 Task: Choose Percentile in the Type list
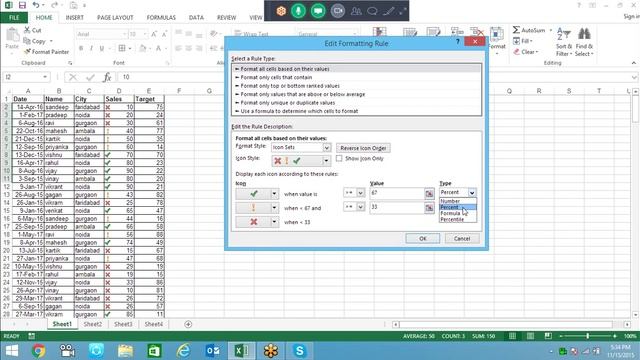click(x=452, y=220)
